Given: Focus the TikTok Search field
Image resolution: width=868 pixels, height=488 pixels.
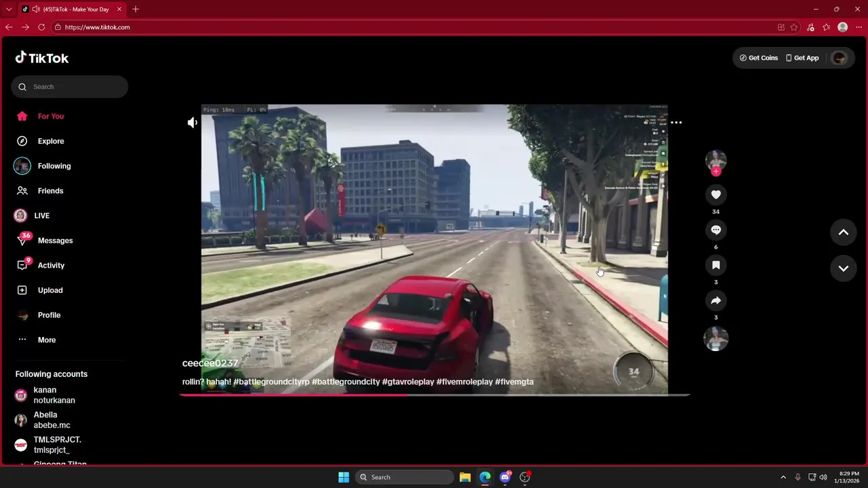Looking at the screenshot, I should click(x=69, y=87).
